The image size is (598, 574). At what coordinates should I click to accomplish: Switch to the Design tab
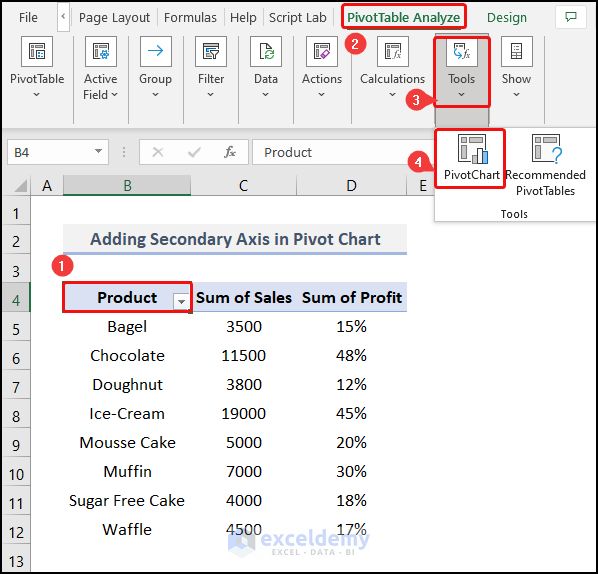click(507, 17)
